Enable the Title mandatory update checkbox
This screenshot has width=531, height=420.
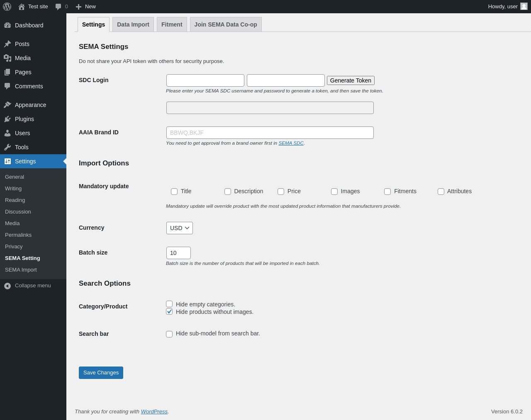(x=174, y=192)
